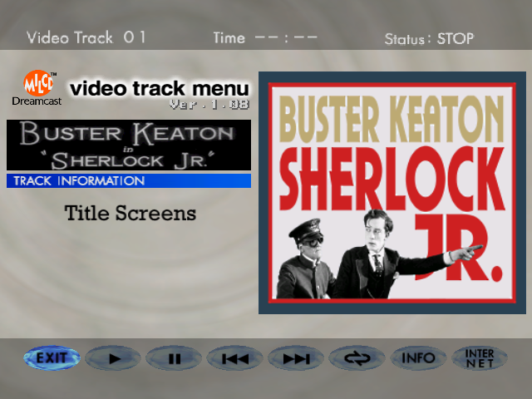
Task: Toggle repeat loop mode
Action: pos(357,358)
